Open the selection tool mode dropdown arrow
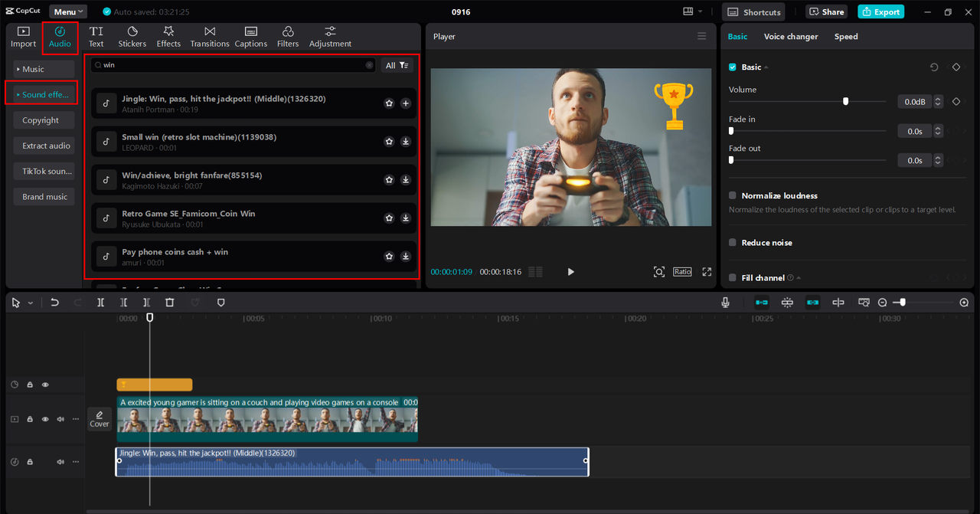 click(x=31, y=303)
